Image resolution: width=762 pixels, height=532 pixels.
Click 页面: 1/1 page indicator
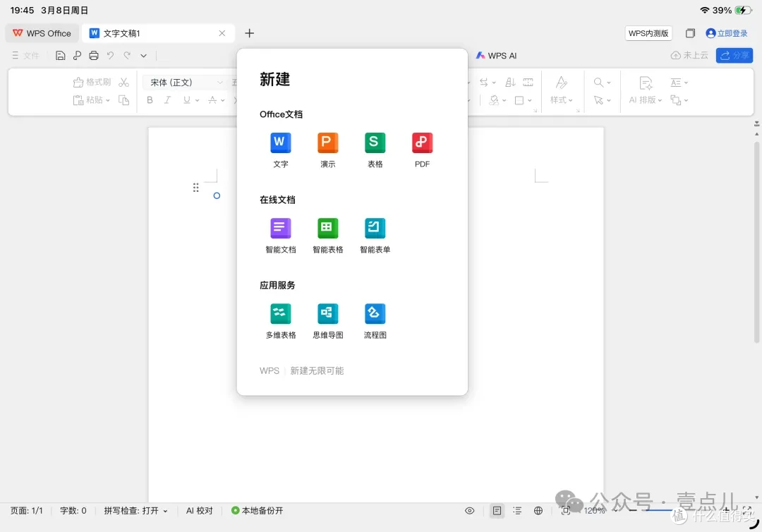(x=26, y=511)
